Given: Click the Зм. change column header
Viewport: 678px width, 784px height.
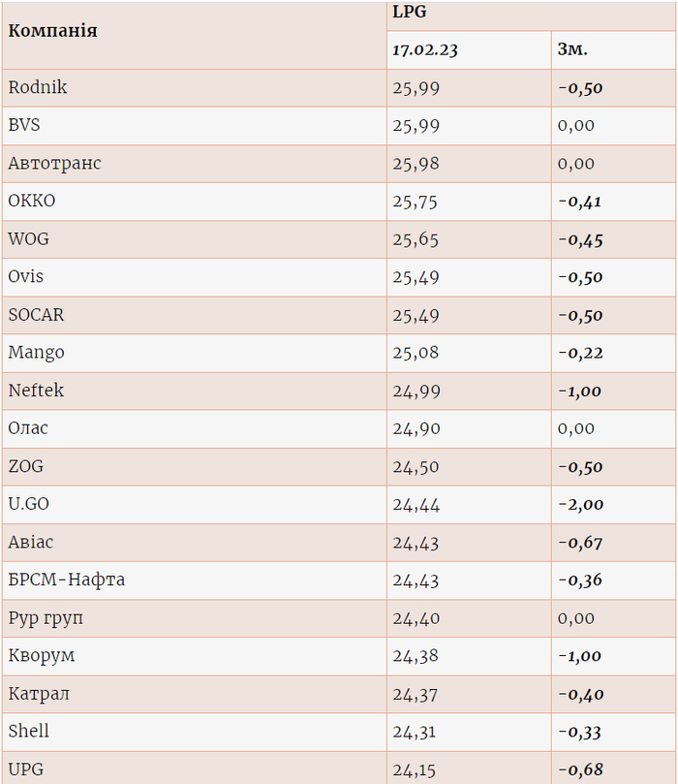Looking at the screenshot, I should 573,50.
